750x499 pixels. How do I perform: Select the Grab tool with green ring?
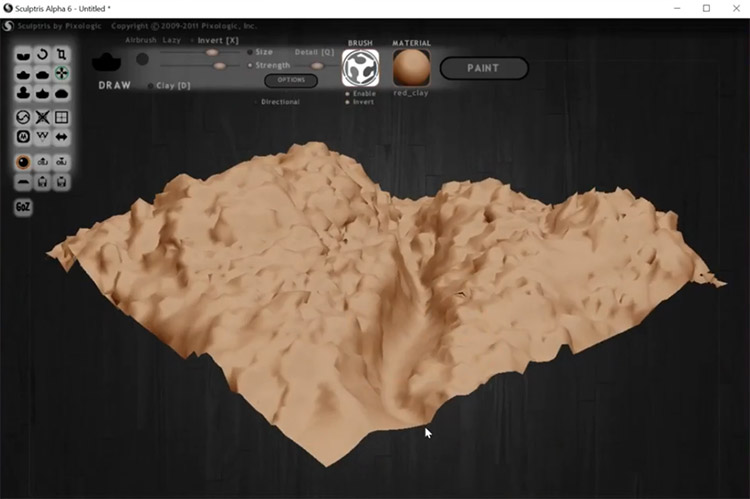pyautogui.click(x=62, y=74)
